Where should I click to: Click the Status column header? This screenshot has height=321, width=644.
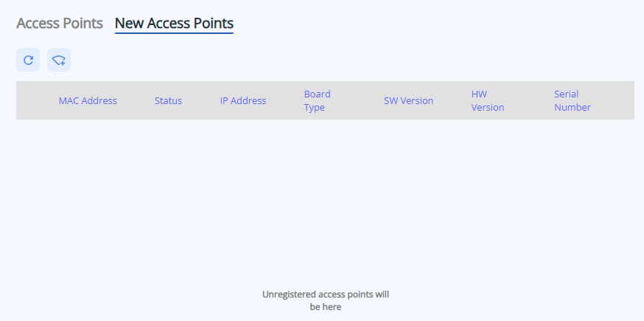(168, 100)
